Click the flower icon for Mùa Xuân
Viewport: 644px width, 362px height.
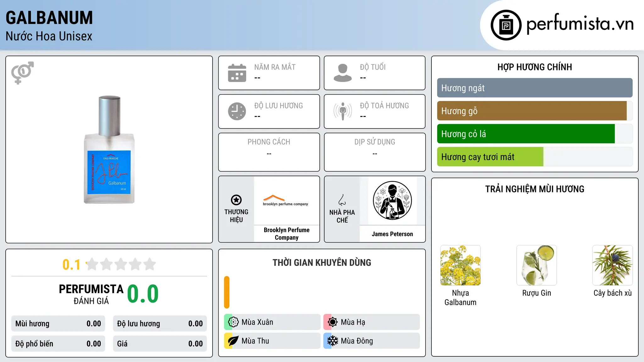pos(233,322)
